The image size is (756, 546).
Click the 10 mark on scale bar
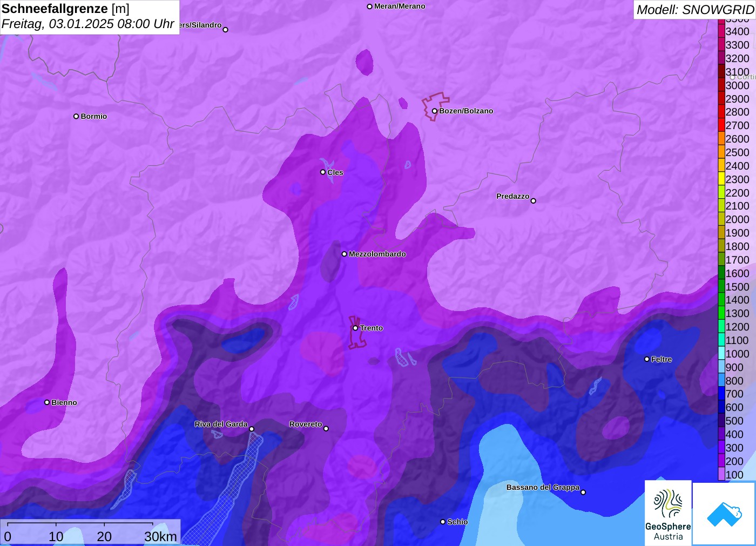point(56,537)
